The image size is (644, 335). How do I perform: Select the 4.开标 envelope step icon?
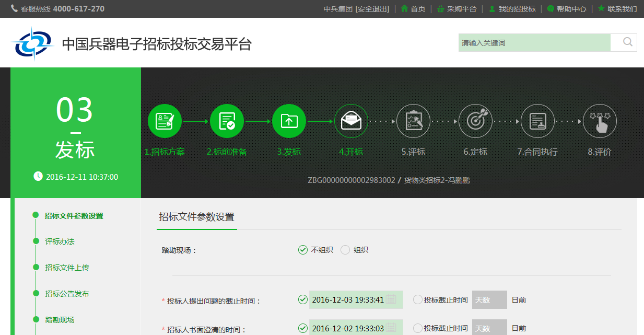[x=351, y=121]
